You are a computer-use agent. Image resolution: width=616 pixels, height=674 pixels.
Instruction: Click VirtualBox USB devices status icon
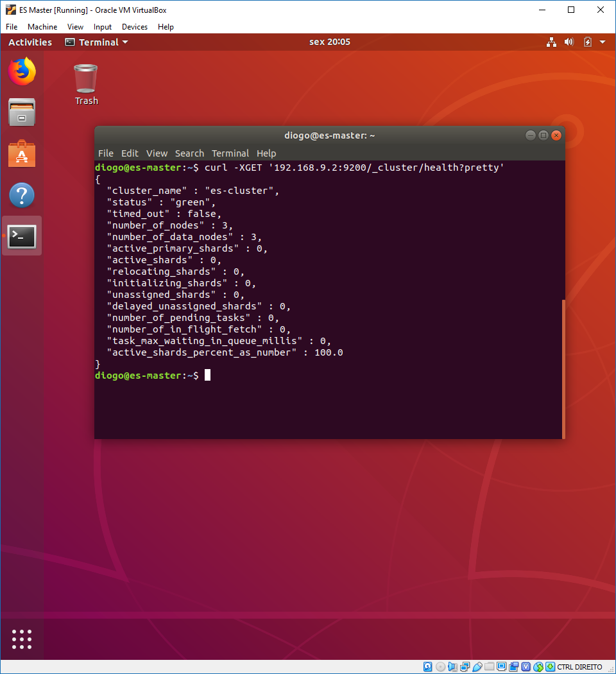coord(477,667)
